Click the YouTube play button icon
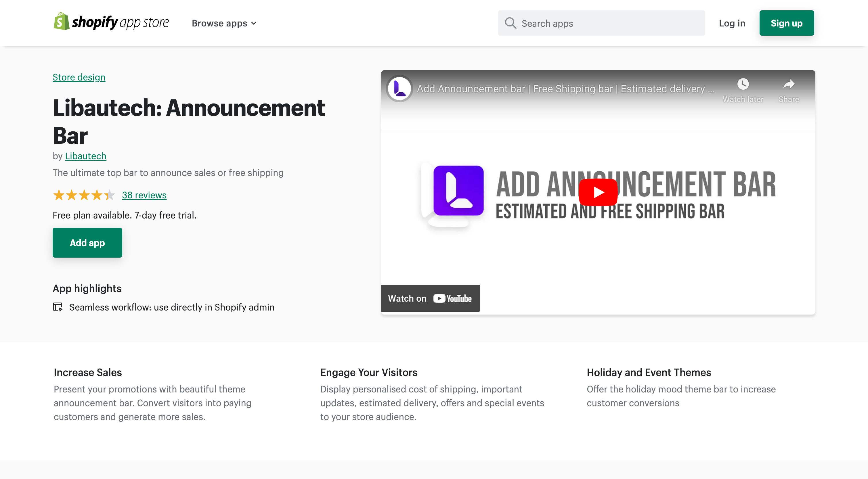This screenshot has height=479, width=868. 598,192
